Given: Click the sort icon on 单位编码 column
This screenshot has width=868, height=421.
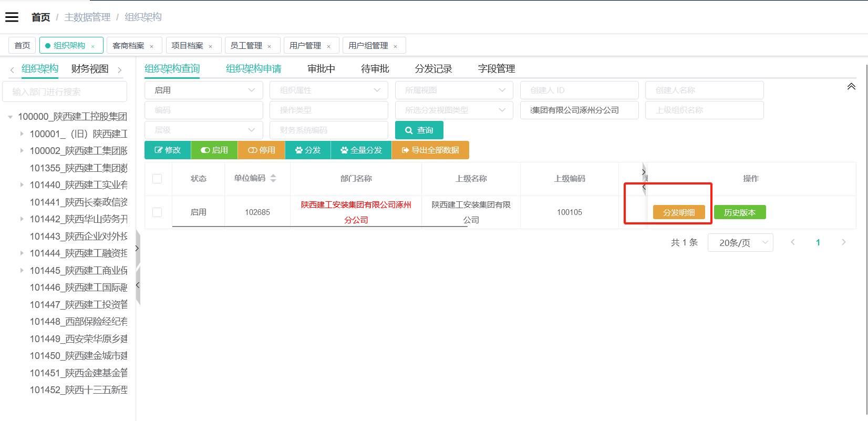Looking at the screenshot, I should point(273,179).
